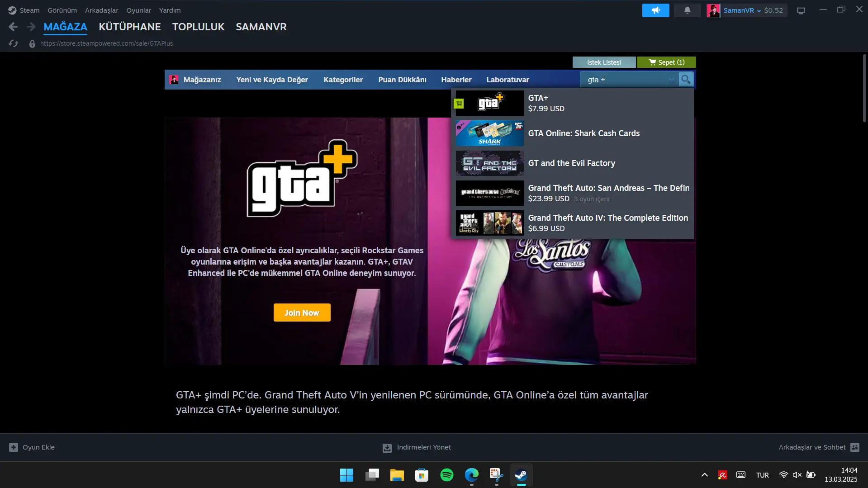This screenshot has height=488, width=868.
Task: Open the taskbar clock and date
Action: (x=841, y=475)
